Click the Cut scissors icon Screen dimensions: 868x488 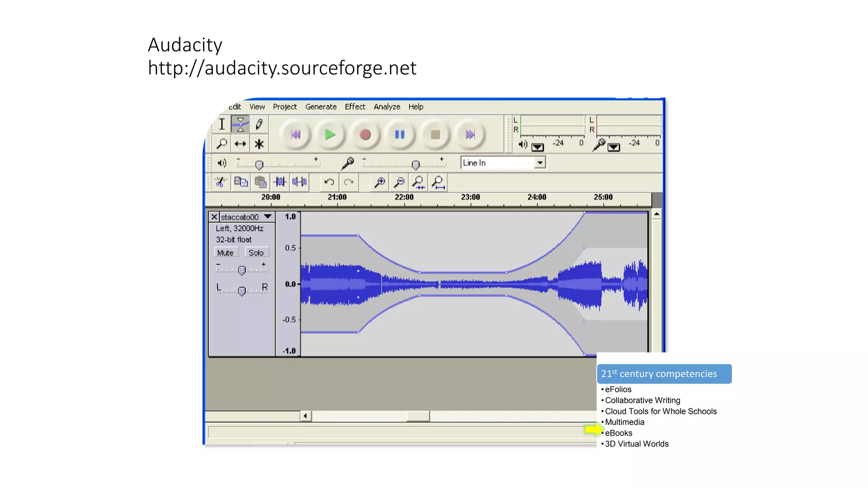pyautogui.click(x=220, y=182)
